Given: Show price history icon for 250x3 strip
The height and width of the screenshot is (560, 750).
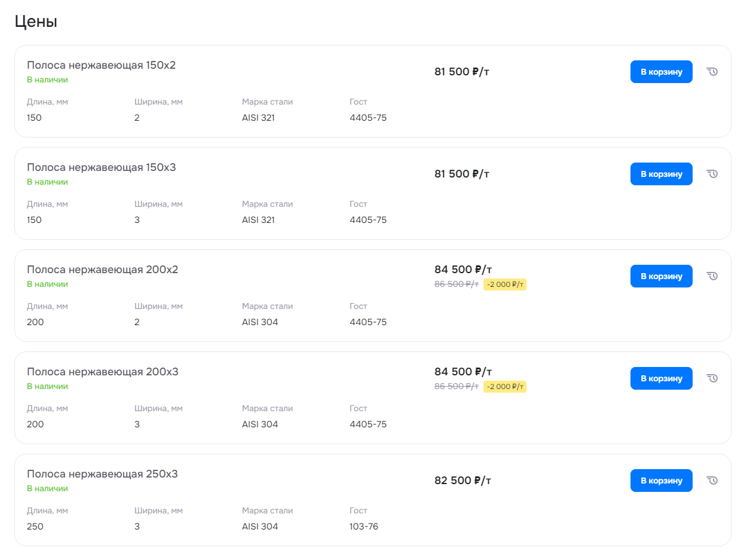Looking at the screenshot, I should (x=712, y=481).
